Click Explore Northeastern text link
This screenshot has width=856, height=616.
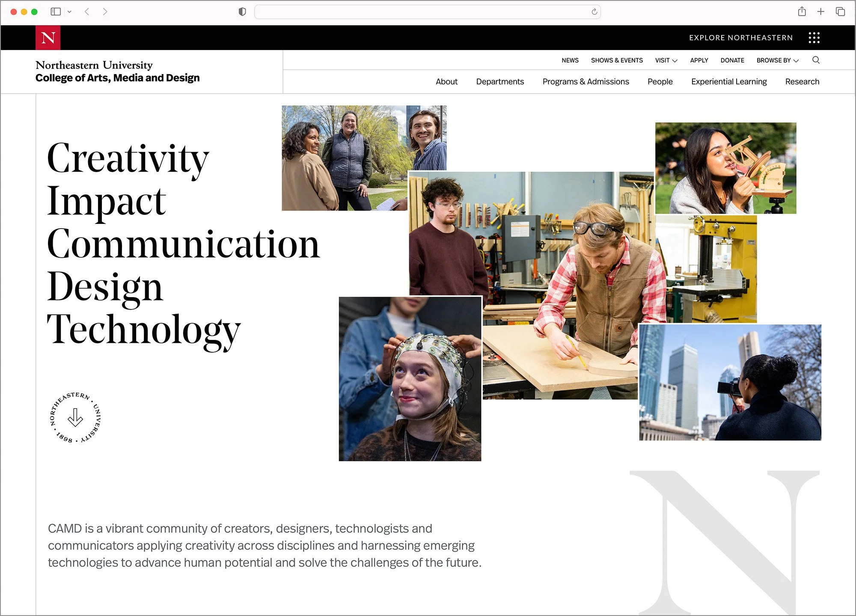[x=741, y=38]
